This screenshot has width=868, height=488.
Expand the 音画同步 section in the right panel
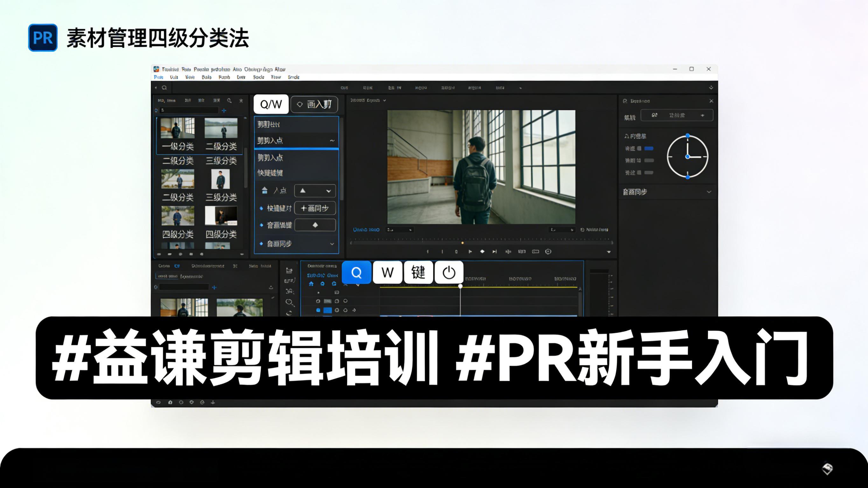[710, 192]
